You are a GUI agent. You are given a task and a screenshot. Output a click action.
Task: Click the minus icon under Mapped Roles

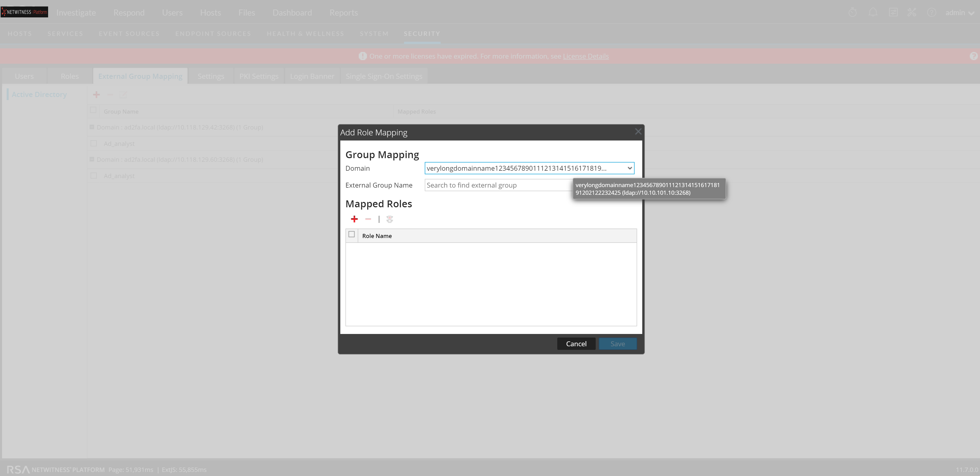368,219
